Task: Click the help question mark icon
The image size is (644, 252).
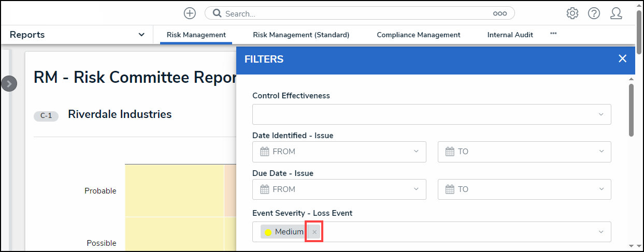Action: pos(594,13)
